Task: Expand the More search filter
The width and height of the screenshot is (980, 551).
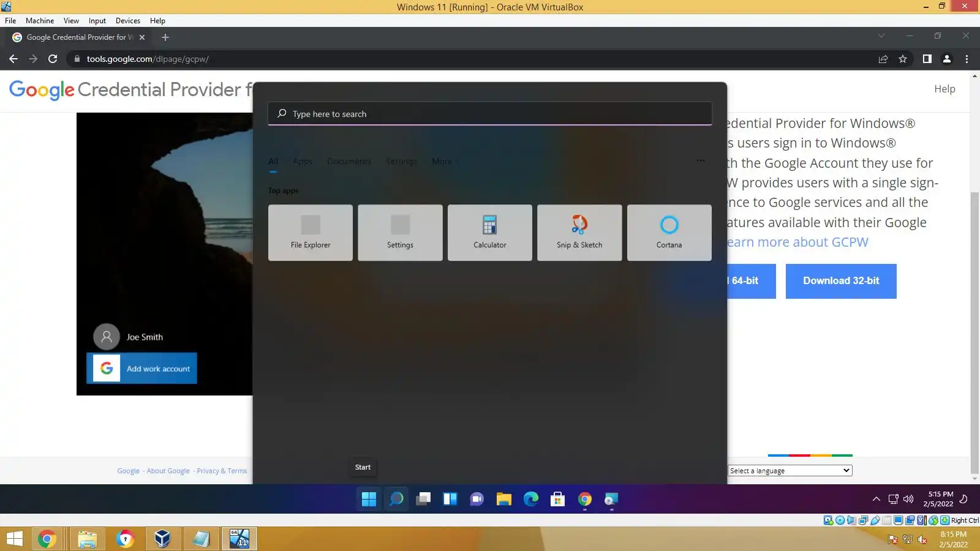Action: coord(445,162)
